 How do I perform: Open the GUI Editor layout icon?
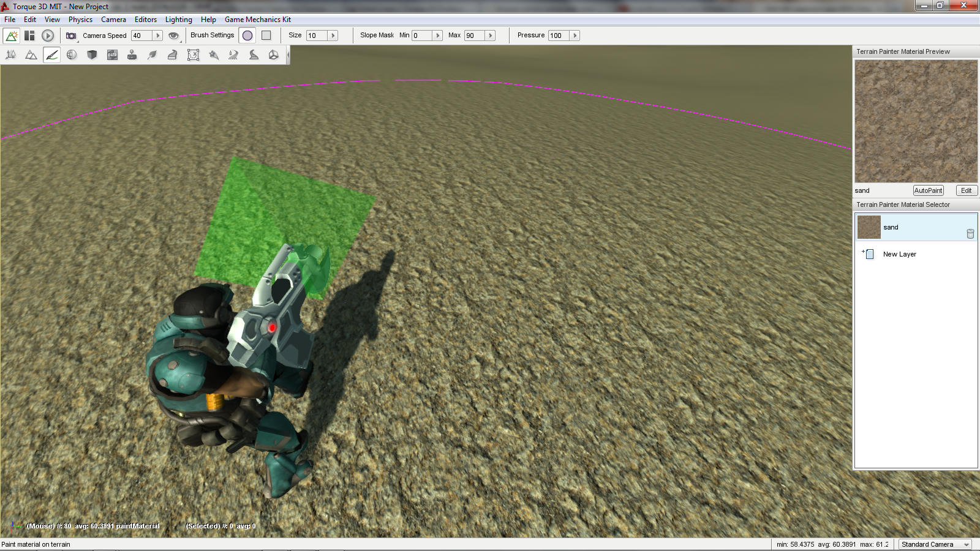[29, 36]
